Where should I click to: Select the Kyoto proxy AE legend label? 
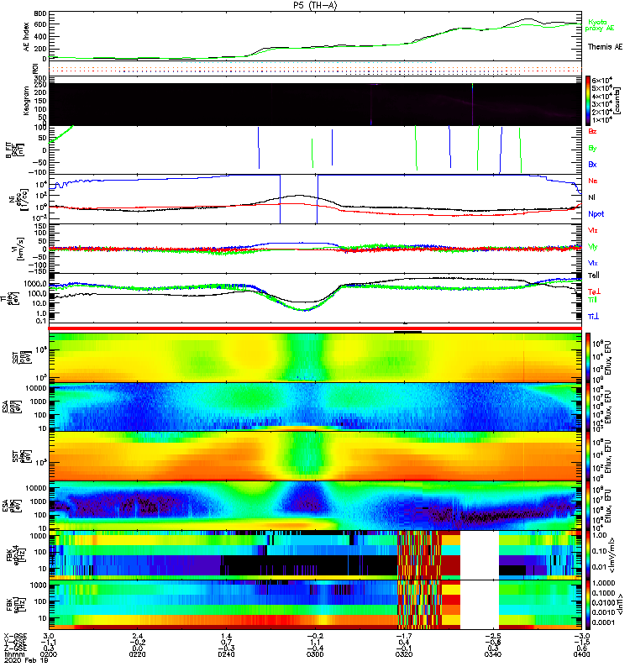coord(605,25)
